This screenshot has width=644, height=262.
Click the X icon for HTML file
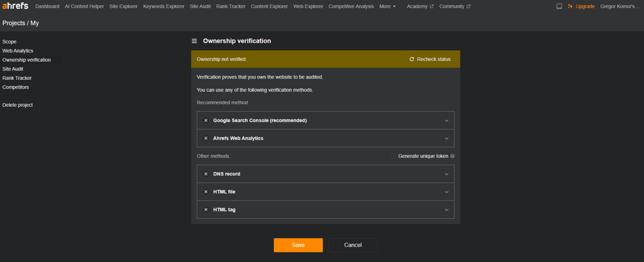click(206, 192)
